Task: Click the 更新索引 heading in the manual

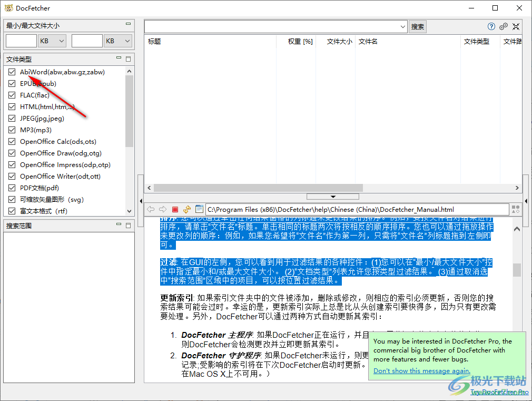Action: click(x=176, y=298)
